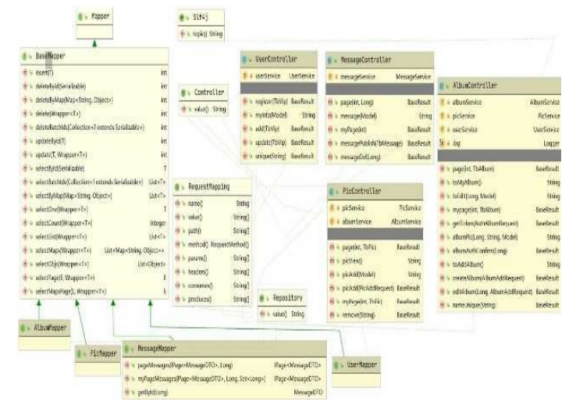Image resolution: width=582 pixels, height=408 pixels.
Task: Click the method icon beside selectCount(Wrapper<T>)
Action: tap(25, 223)
